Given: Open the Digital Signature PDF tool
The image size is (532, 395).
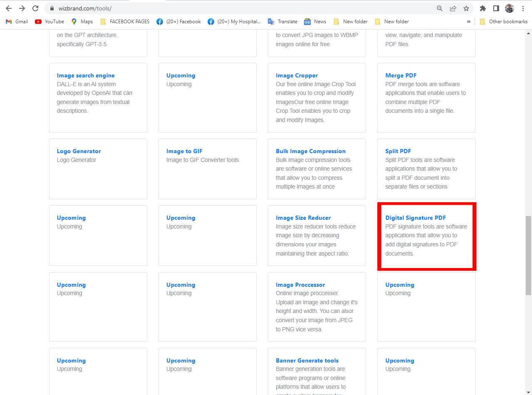Looking at the screenshot, I should tap(415, 218).
